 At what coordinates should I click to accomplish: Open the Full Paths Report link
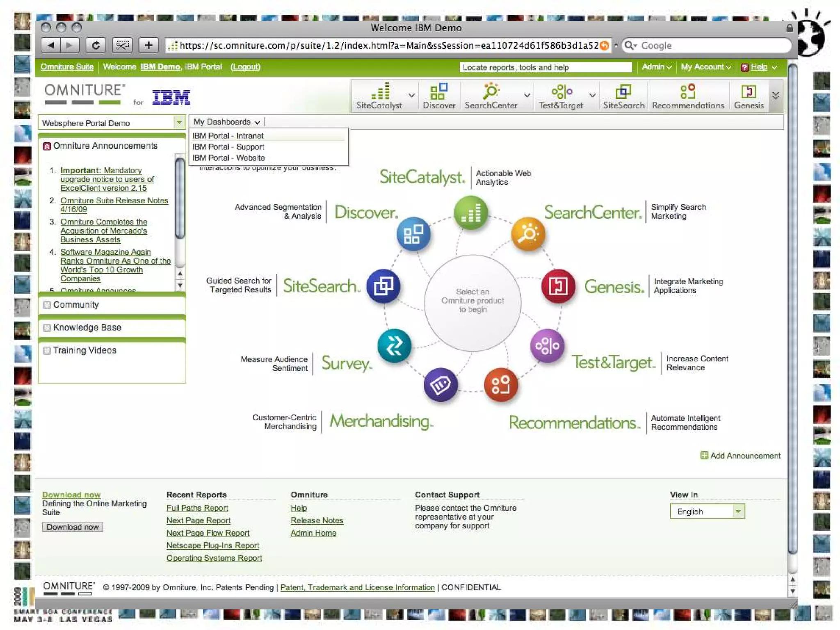click(197, 508)
